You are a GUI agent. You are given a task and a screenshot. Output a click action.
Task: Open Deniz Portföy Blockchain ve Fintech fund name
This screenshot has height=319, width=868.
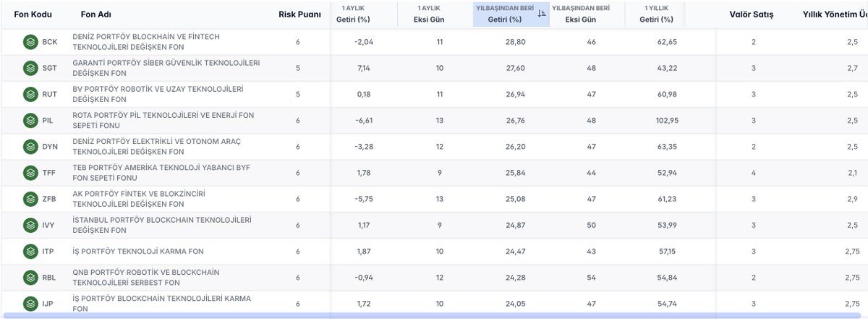click(146, 41)
